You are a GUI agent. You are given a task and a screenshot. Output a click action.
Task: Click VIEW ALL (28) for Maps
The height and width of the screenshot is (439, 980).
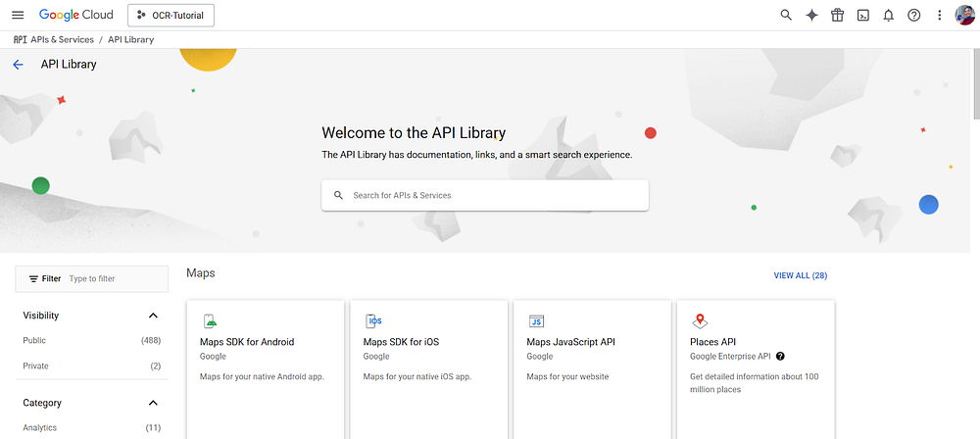click(x=800, y=275)
